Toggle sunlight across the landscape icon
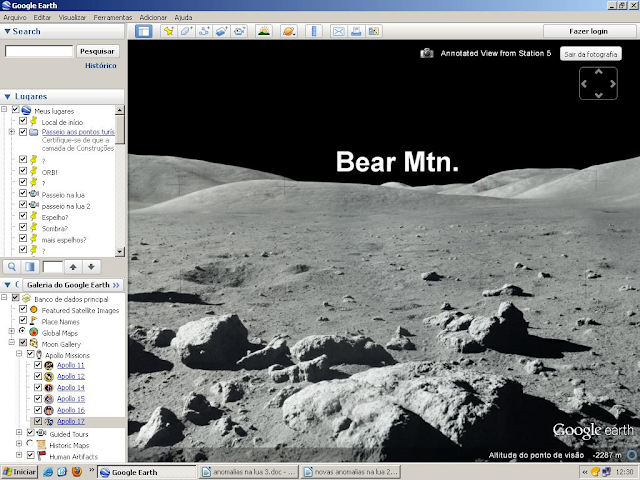This screenshot has width=640, height=480. point(264,31)
